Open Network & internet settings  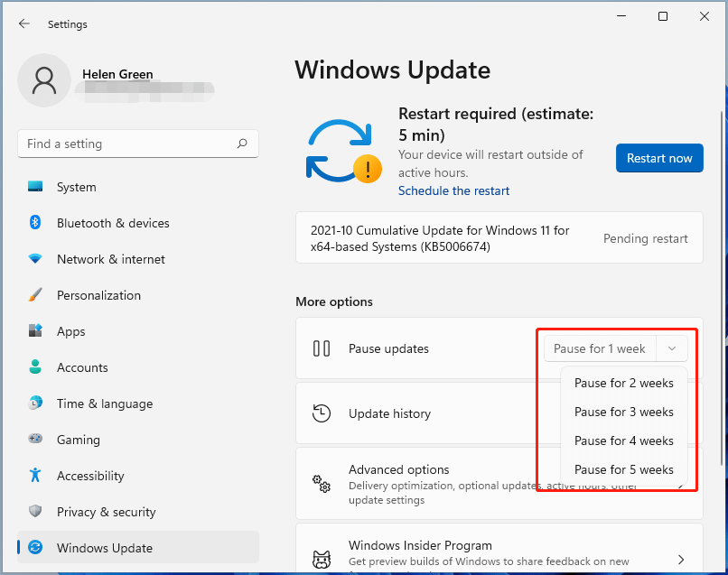pyautogui.click(x=138, y=259)
